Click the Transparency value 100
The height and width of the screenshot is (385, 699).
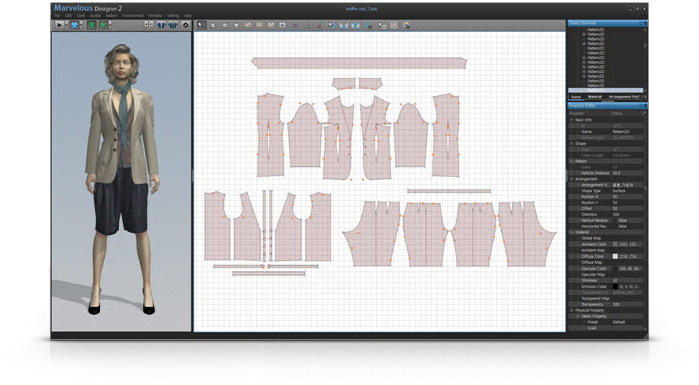coord(627,304)
